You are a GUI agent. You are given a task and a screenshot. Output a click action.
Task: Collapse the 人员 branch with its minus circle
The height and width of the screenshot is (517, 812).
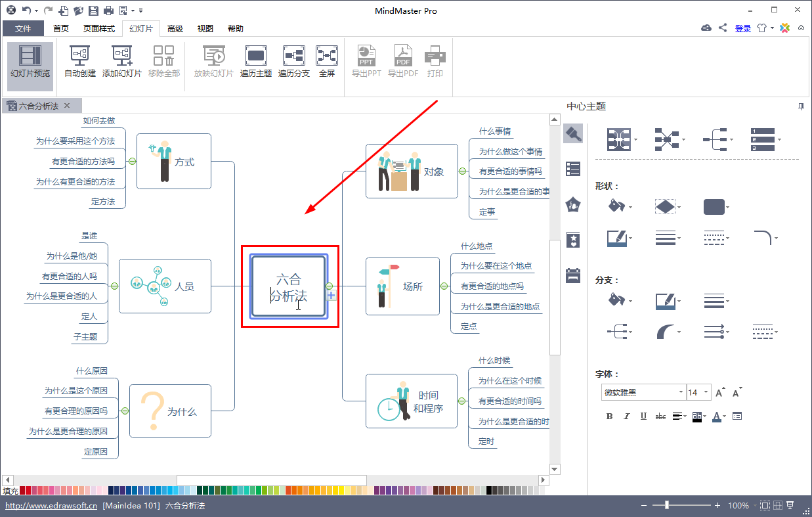(114, 286)
